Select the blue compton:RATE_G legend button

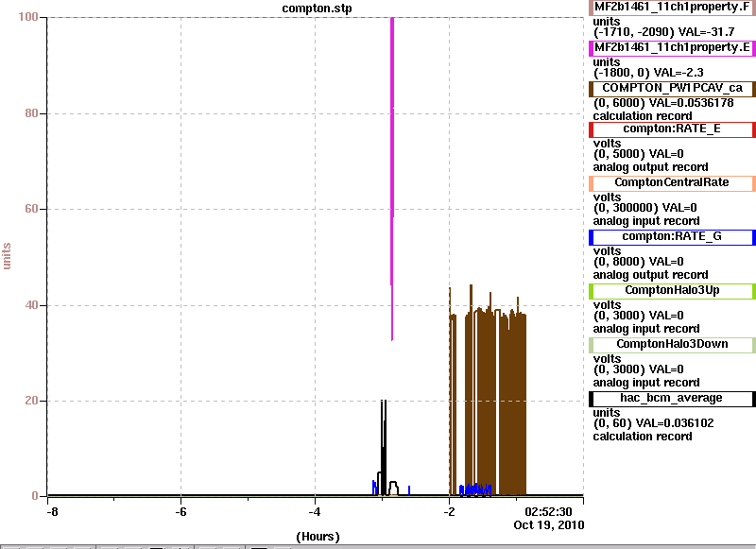click(x=672, y=236)
